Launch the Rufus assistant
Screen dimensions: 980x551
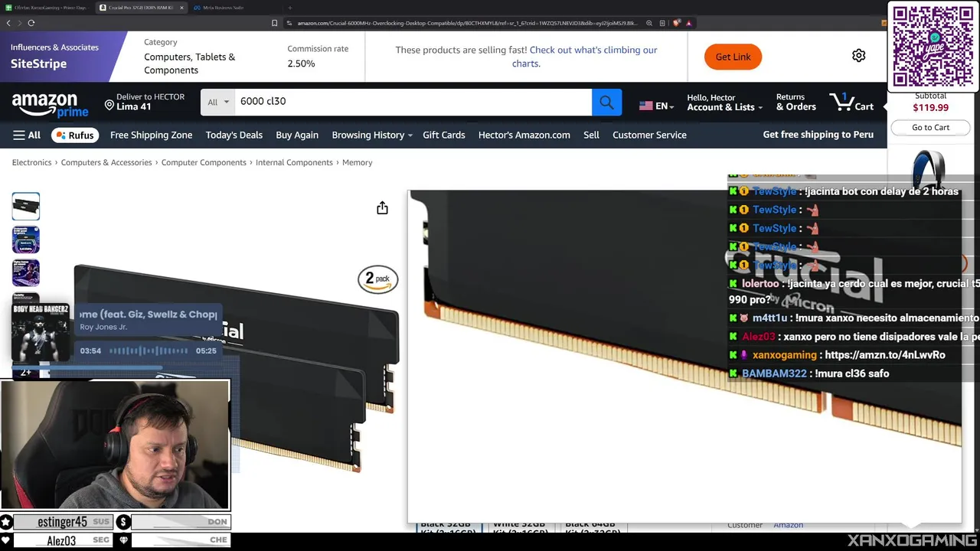pos(74,135)
